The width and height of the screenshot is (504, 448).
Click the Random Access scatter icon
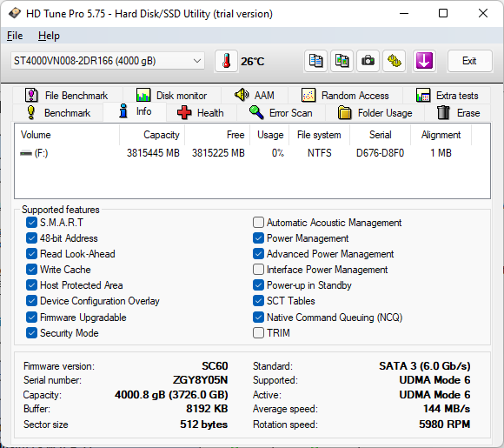[308, 96]
